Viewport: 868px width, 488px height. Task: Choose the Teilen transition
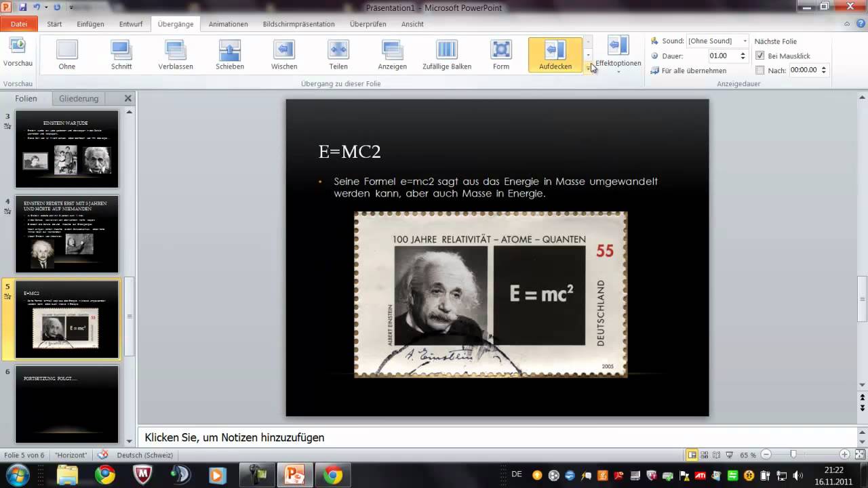[x=338, y=55]
